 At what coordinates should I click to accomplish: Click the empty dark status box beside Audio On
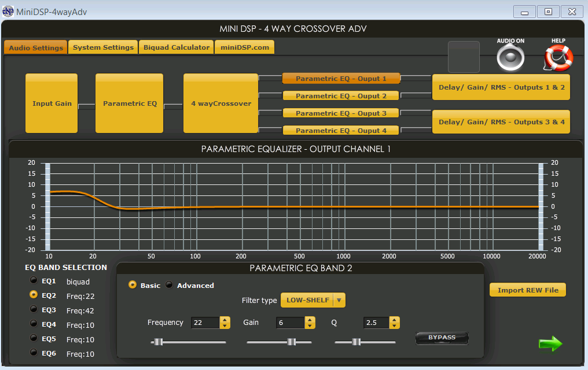tap(464, 57)
